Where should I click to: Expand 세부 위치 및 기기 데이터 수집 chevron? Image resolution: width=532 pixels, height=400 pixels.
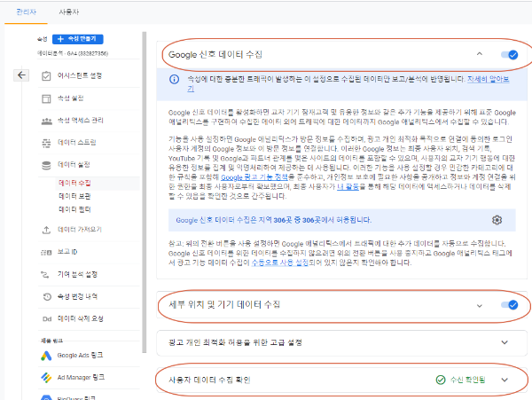tap(479, 305)
